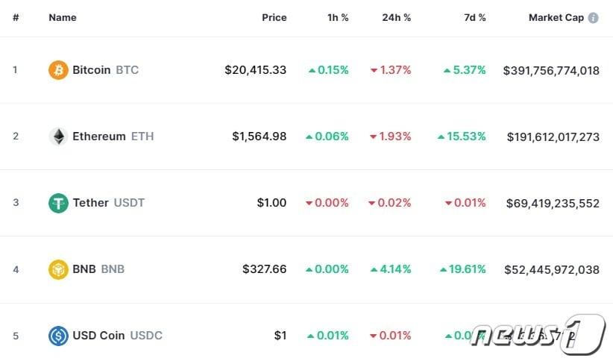
Task: Open the USD Coin USDC name link
Action: coord(117,336)
